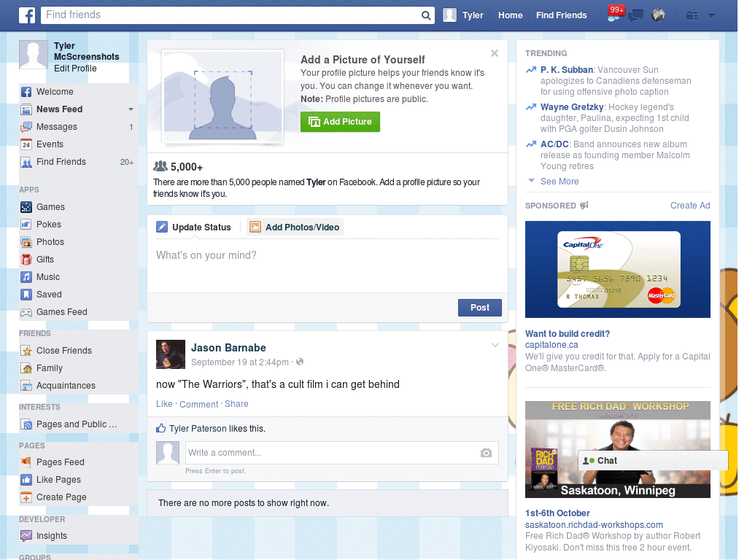
Task: Click the Games Feed controller icon
Action: click(x=26, y=312)
